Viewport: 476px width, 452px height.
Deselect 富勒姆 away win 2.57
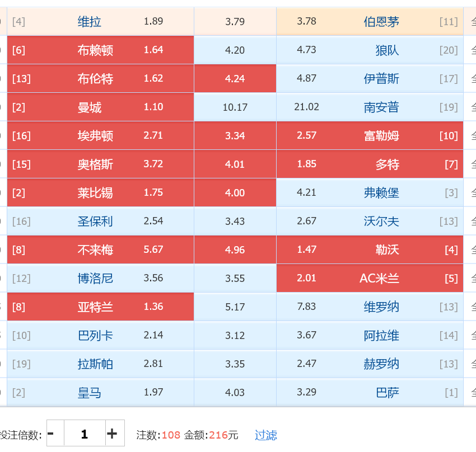(370, 135)
